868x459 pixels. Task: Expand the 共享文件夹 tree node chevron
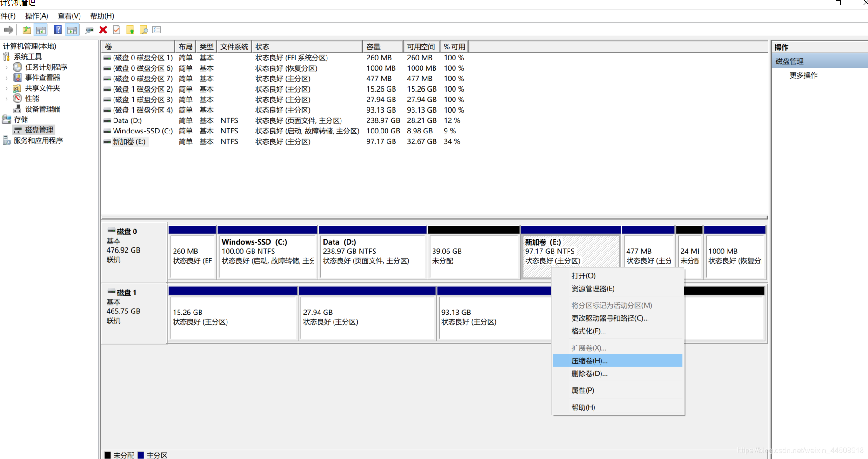(x=7, y=88)
